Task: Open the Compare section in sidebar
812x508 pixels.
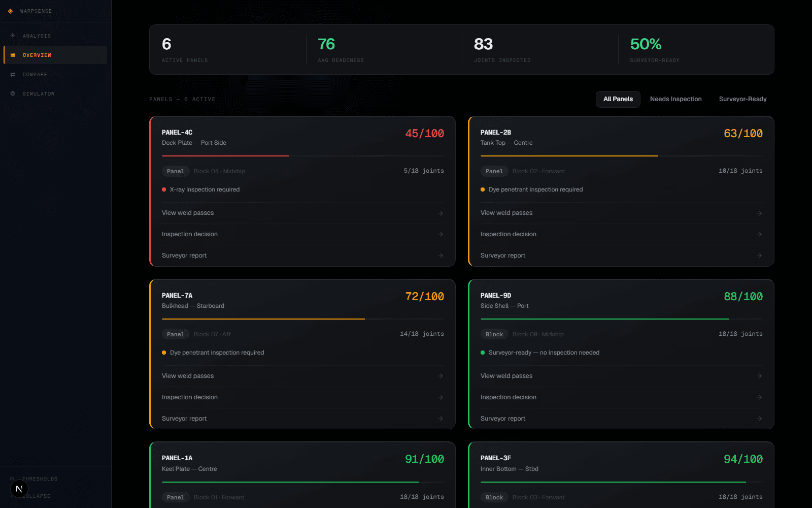Action: 55,74
